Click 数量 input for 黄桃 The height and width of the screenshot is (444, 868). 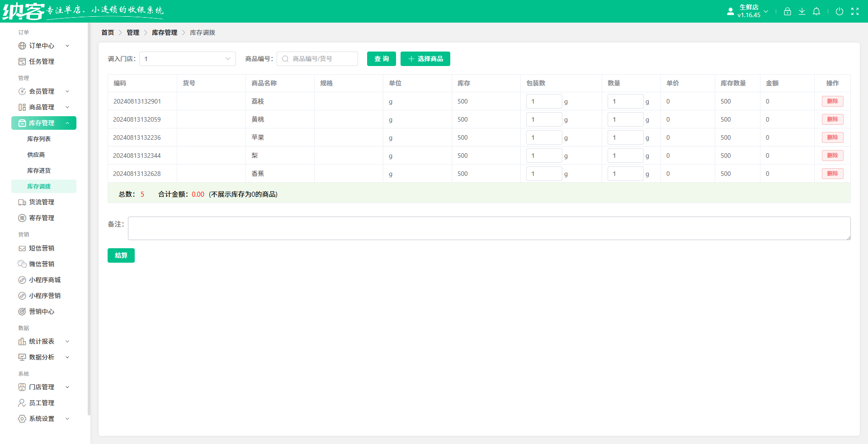[x=626, y=119]
